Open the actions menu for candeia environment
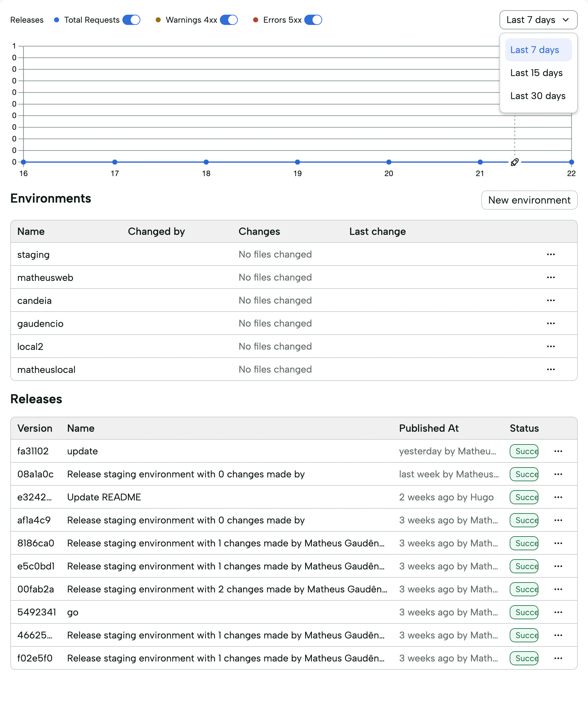Viewport: 588px width, 703px height. [551, 300]
